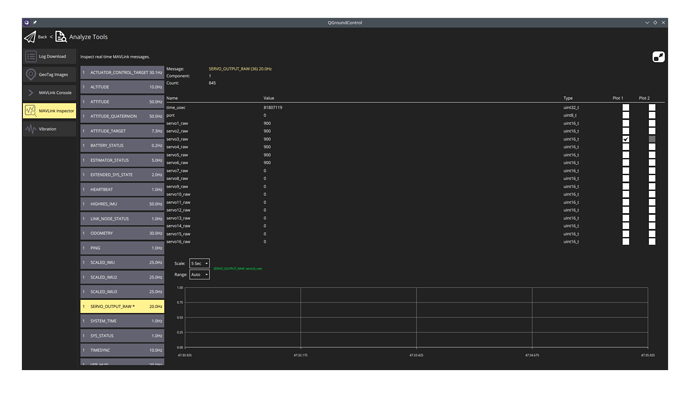
Task: Minimize the QGroundControl window
Action: tap(647, 22)
